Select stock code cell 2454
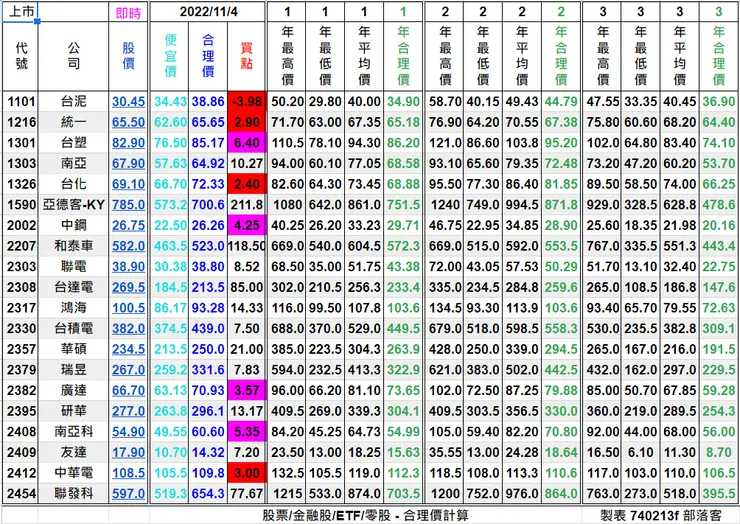This screenshot has width=740, height=524. 21,494
